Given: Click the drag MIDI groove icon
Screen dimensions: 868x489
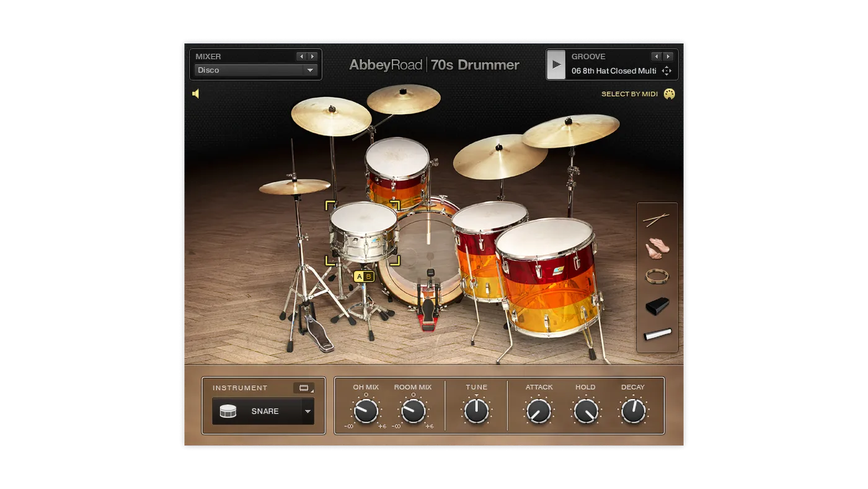Looking at the screenshot, I should click(666, 71).
